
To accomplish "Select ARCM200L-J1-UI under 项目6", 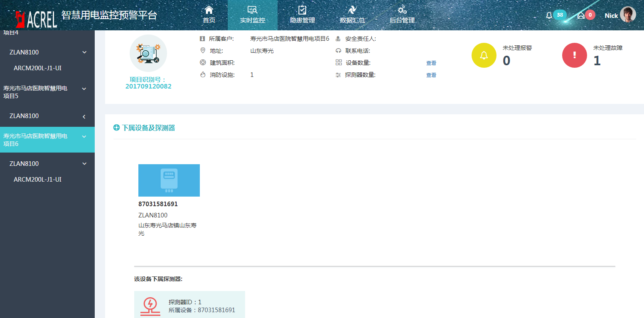I will (37, 180).
